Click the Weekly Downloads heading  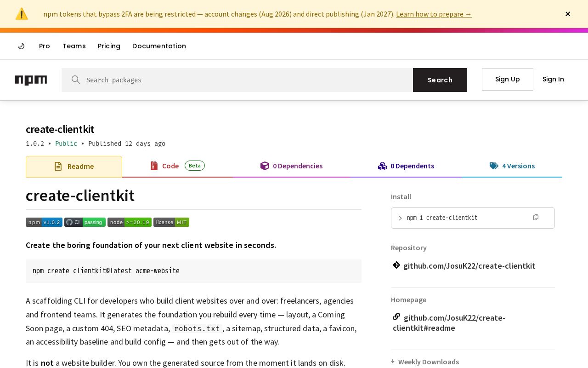point(429,362)
